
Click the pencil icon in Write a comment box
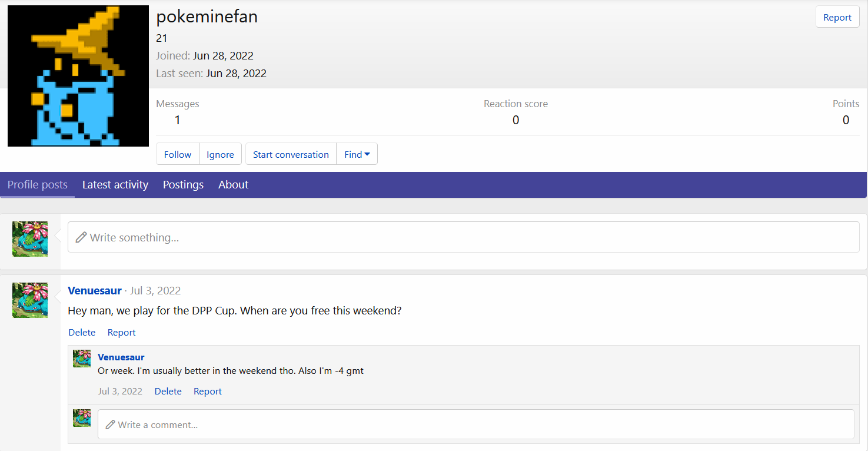110,425
